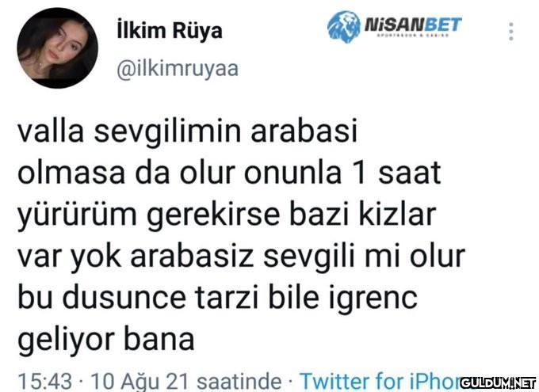Viewport: 539px width, 392px height.
Task: Select the tiny subtitle under the NisanBet logo
Action: (x=412, y=35)
